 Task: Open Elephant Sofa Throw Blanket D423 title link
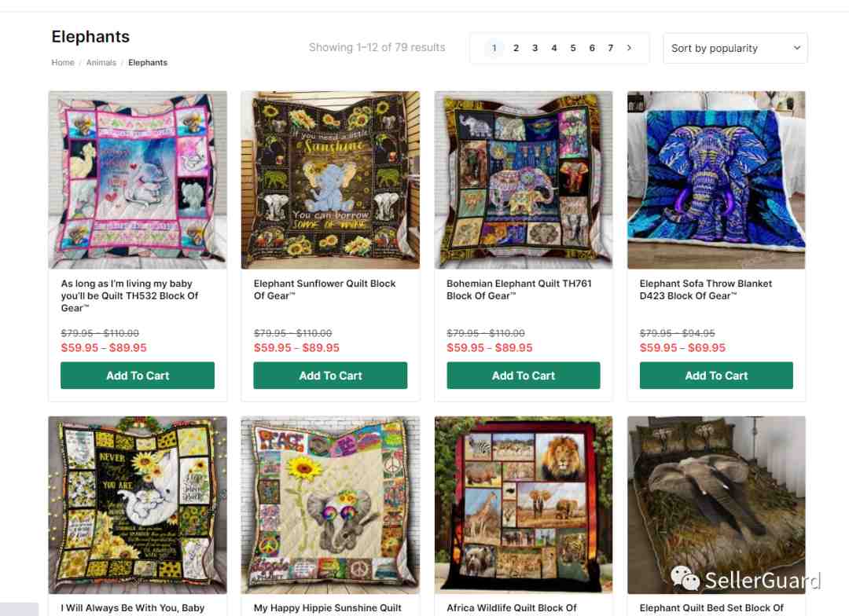[x=705, y=290]
